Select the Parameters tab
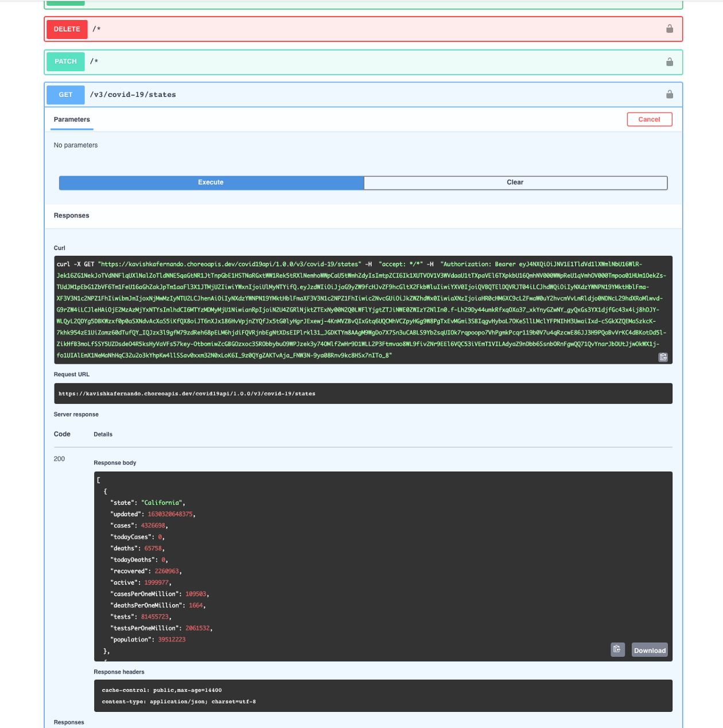 pyautogui.click(x=72, y=120)
